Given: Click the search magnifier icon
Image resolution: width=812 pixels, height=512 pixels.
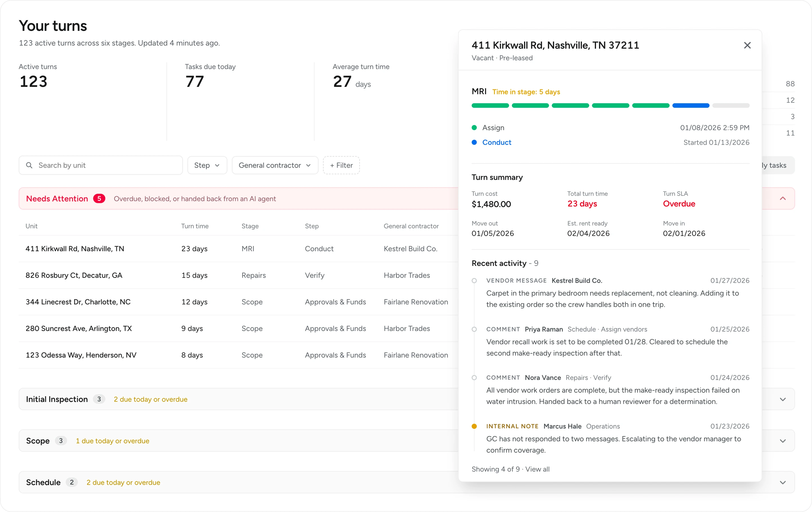Looking at the screenshot, I should (x=29, y=165).
